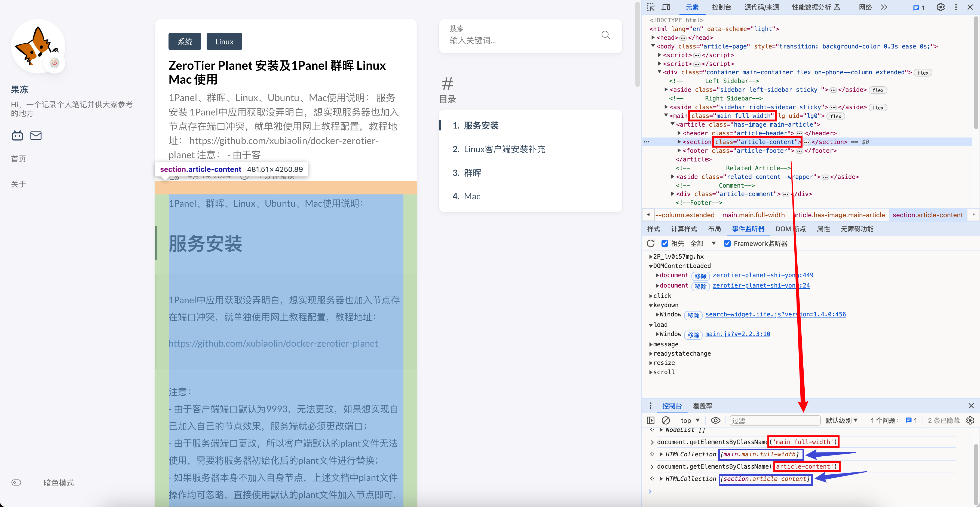Open the 无障碍功能 Accessibility tab

[857, 229]
